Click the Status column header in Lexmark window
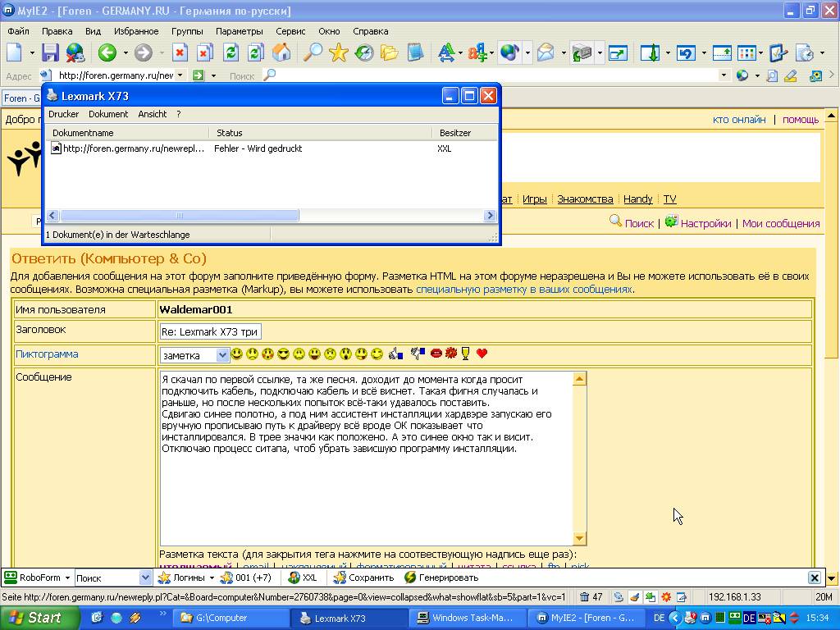840x630 pixels. click(321, 133)
